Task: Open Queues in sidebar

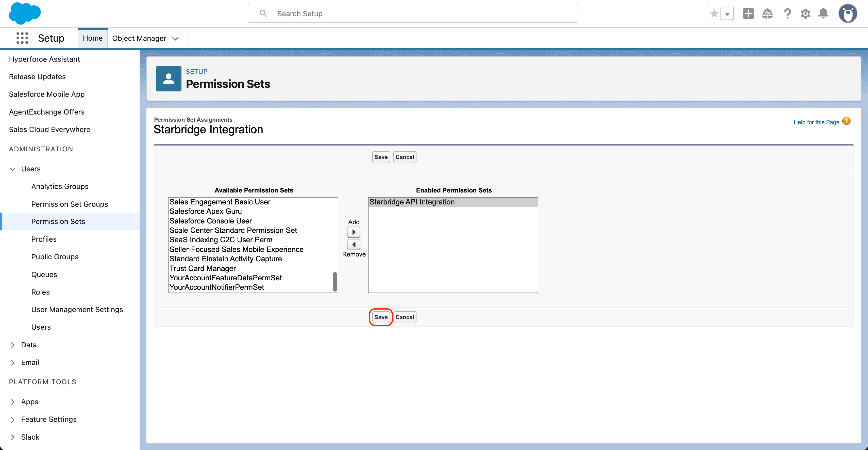Action: [x=44, y=274]
